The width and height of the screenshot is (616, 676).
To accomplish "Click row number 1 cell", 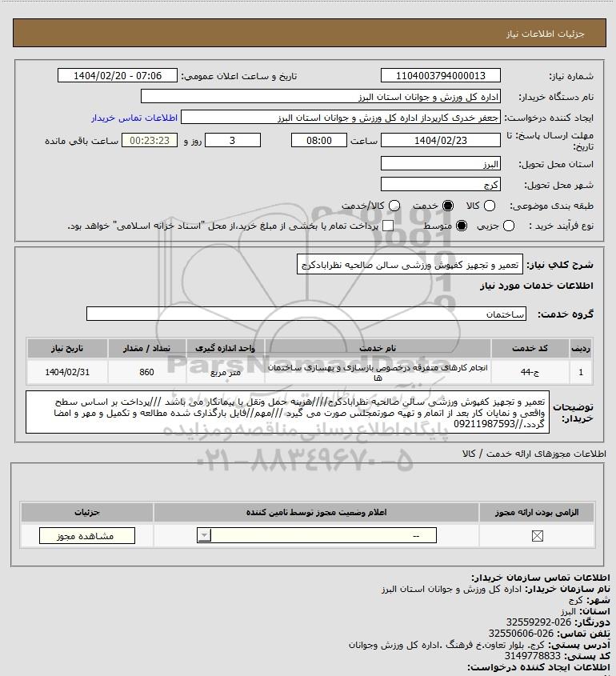I will click(581, 372).
